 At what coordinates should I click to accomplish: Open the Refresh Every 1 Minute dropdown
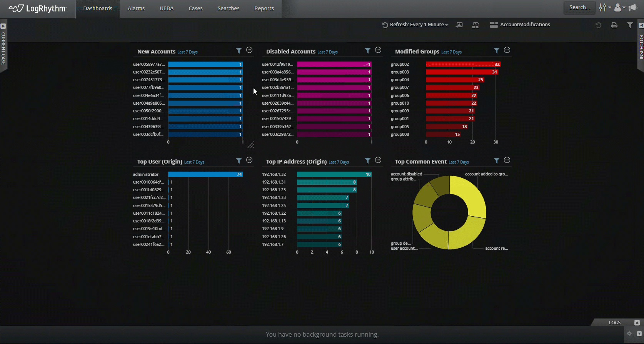coord(415,25)
